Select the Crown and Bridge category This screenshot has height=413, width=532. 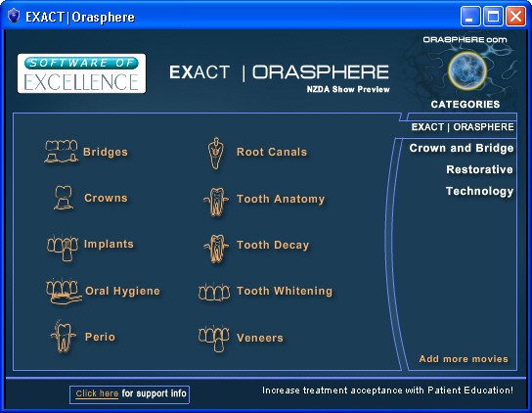tap(462, 148)
